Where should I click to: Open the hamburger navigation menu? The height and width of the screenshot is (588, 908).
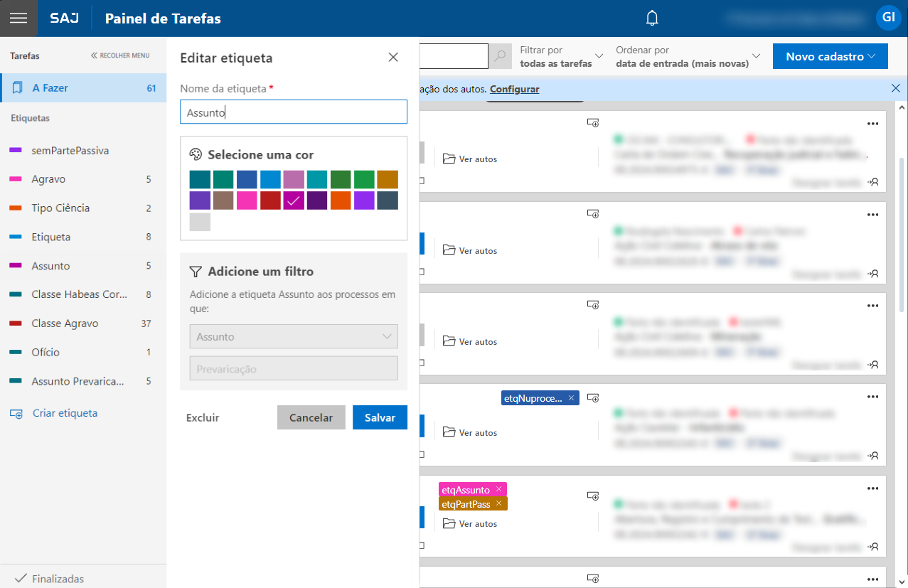pyautogui.click(x=18, y=18)
